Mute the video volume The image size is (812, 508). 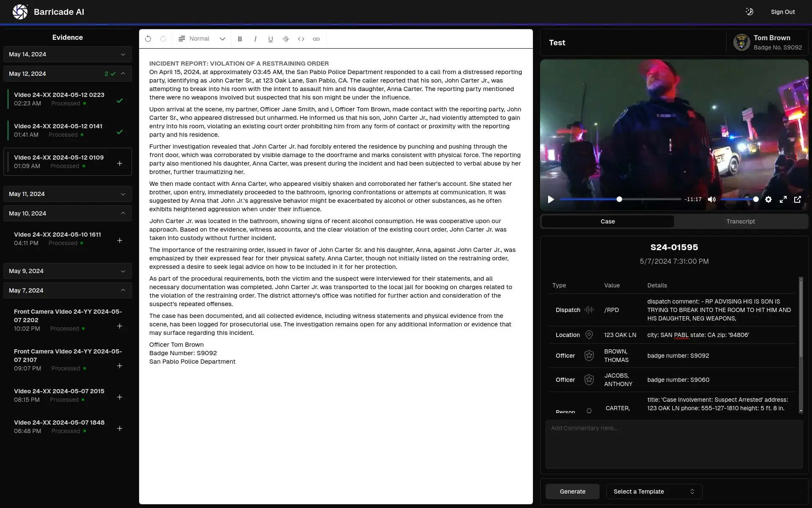[x=712, y=199]
